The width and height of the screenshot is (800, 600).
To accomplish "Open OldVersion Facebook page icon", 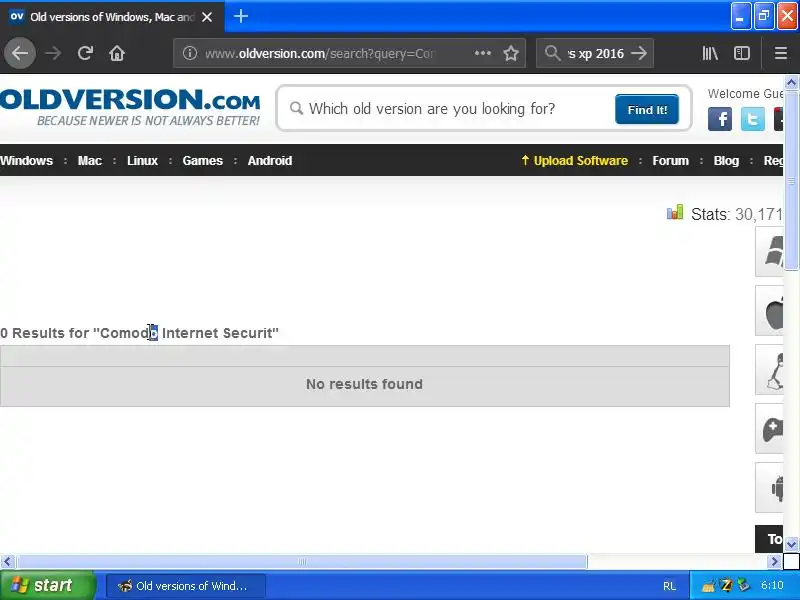I will tap(719, 119).
